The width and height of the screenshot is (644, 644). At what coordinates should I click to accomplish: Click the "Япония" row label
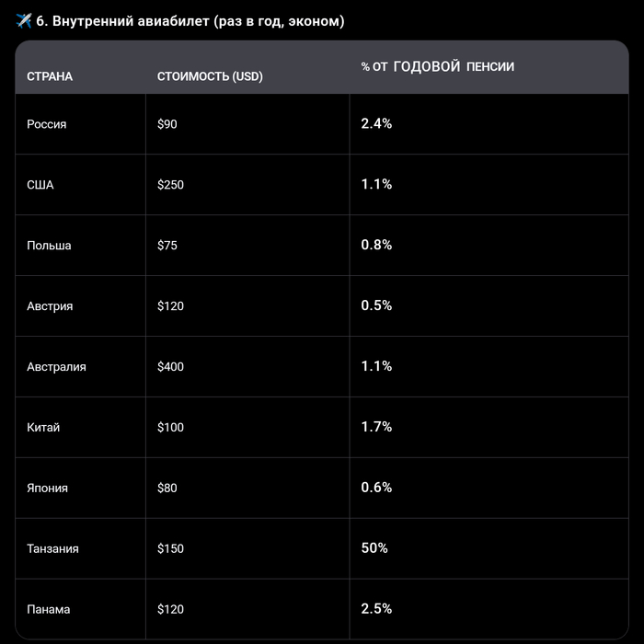pos(47,489)
